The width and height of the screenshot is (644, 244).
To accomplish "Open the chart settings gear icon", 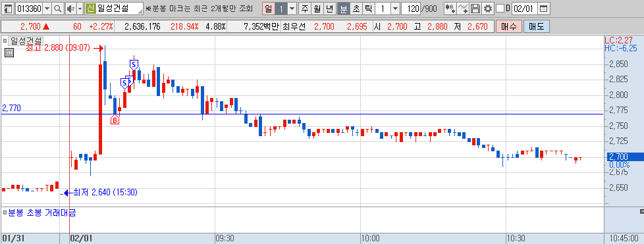I will (x=487, y=9).
